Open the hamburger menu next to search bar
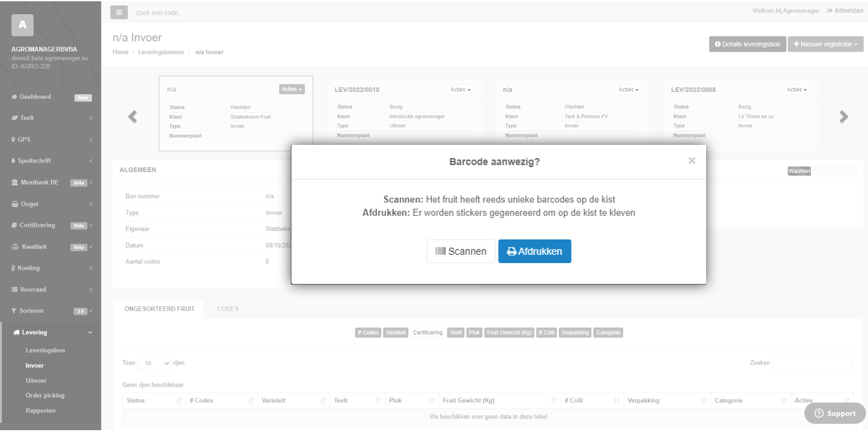Image resolution: width=868 pixels, height=434 pixels. [119, 12]
